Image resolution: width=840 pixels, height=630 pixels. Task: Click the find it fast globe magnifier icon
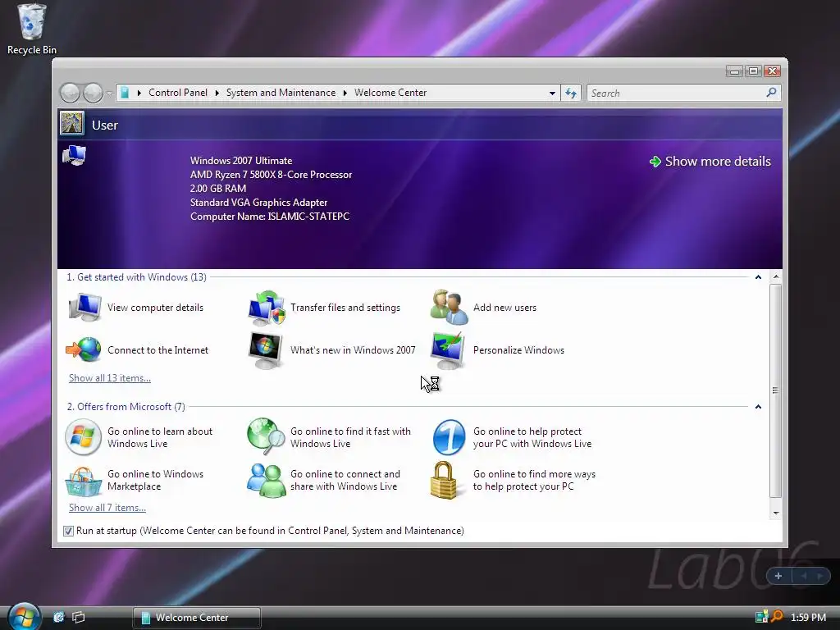(x=267, y=436)
